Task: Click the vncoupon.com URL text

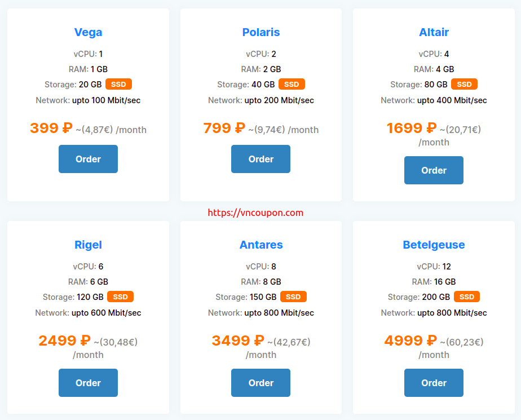Action: coord(255,213)
